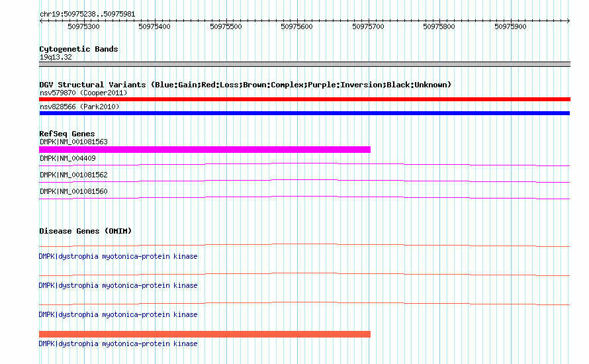Click the chr19:50975238..50975981 region label

point(87,15)
